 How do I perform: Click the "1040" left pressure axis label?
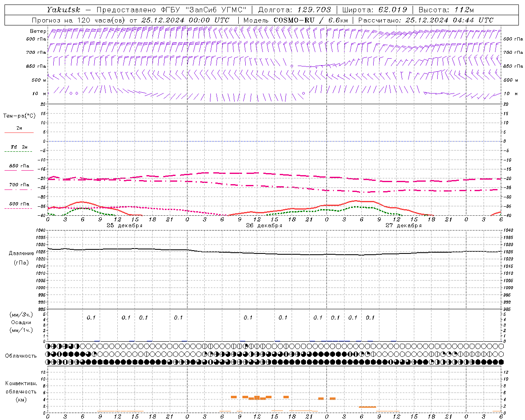pos(40,231)
